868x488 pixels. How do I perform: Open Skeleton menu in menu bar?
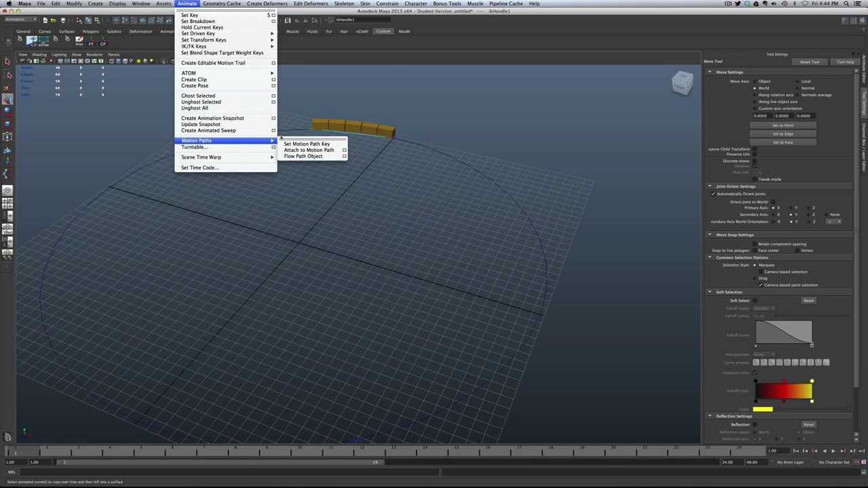344,3
